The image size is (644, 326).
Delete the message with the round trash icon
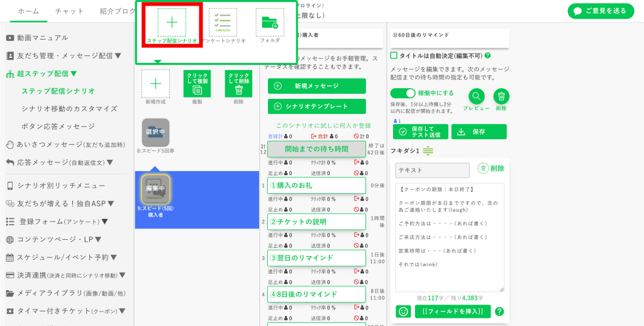pos(501,96)
